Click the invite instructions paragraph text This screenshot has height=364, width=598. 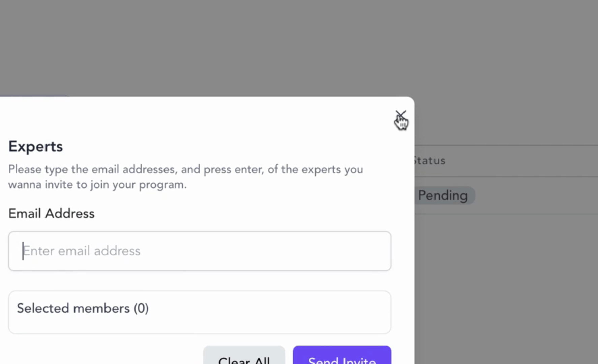coord(185,177)
